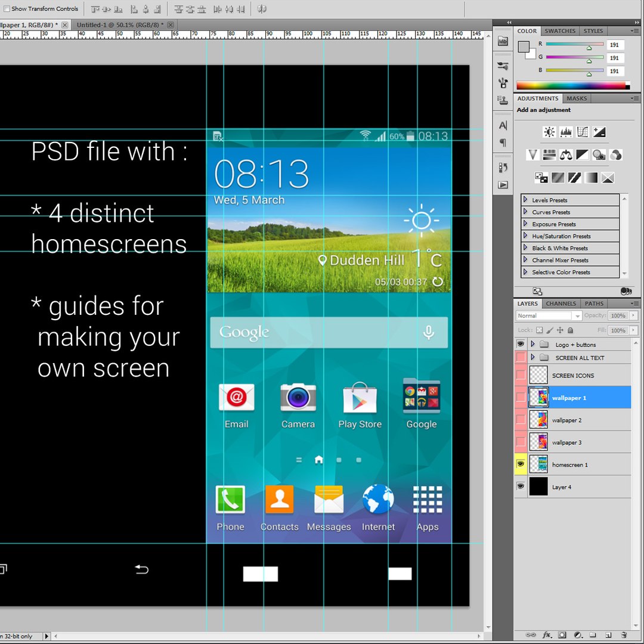Create a new layer group

pyautogui.click(x=593, y=635)
